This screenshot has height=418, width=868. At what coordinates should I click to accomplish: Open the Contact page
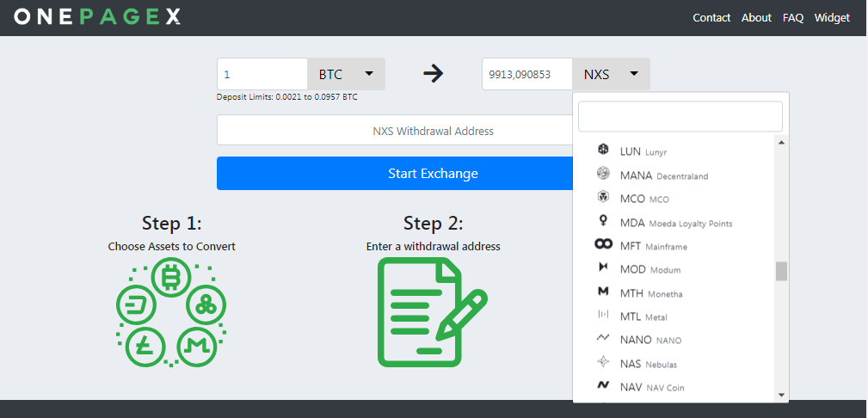point(711,18)
